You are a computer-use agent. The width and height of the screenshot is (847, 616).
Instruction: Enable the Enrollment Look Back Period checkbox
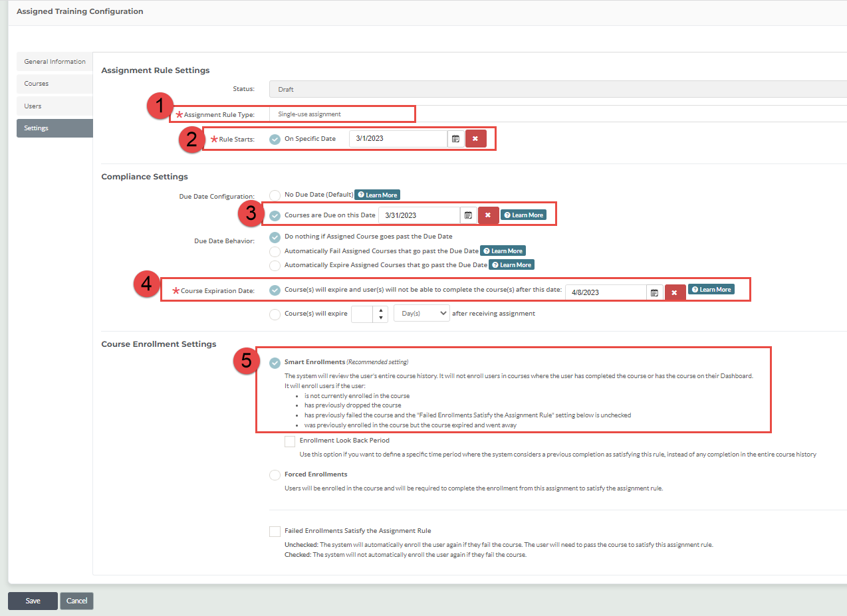pos(290,441)
